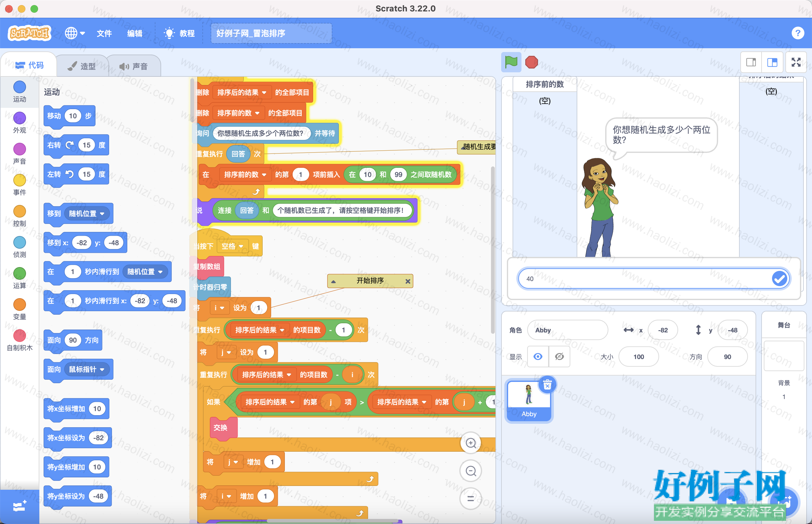Click the help question mark icon
The width and height of the screenshot is (812, 524).
(x=797, y=33)
